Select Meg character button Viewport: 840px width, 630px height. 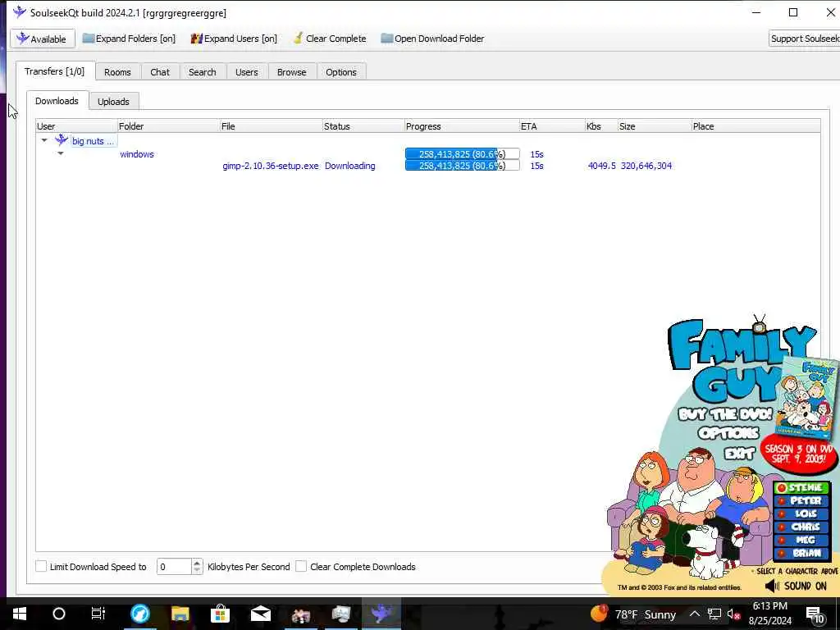click(801, 540)
